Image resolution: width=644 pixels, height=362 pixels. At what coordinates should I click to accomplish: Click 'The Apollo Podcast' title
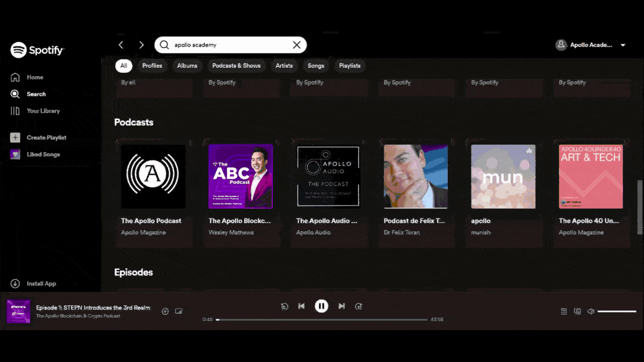(151, 221)
